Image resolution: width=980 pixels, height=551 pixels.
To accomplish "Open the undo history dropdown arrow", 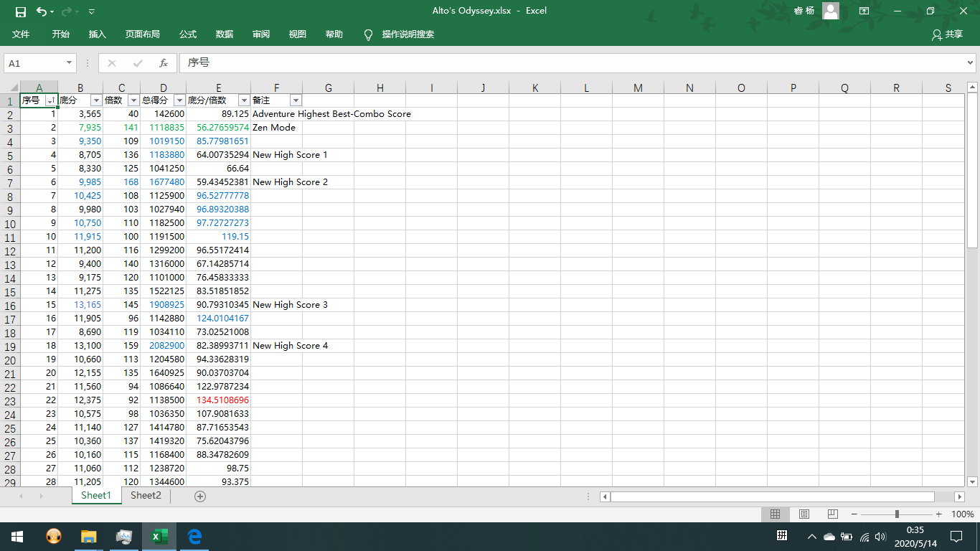I will 52,12.
